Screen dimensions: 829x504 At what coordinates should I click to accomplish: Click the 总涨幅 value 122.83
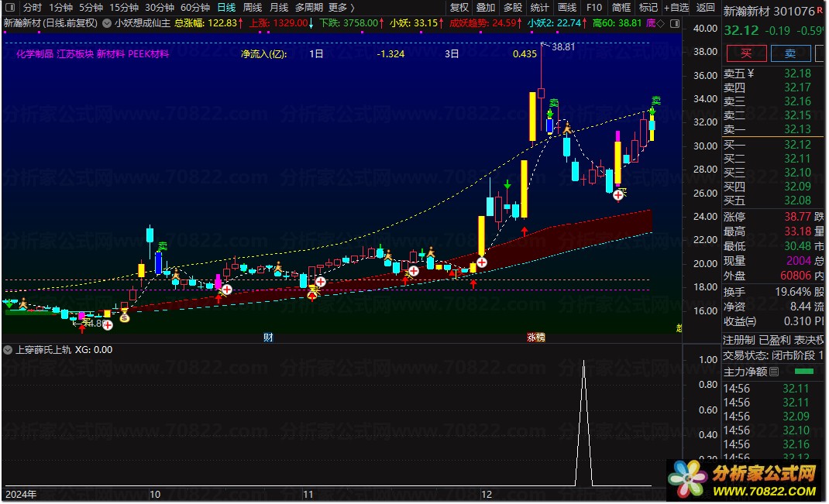coord(222,23)
